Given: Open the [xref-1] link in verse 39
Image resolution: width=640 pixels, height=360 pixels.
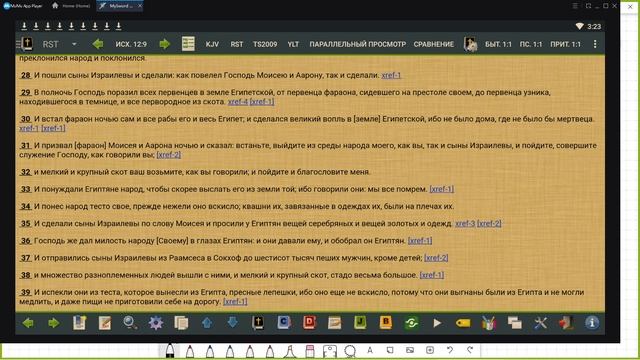Looking at the screenshot, I should [x=235, y=301].
